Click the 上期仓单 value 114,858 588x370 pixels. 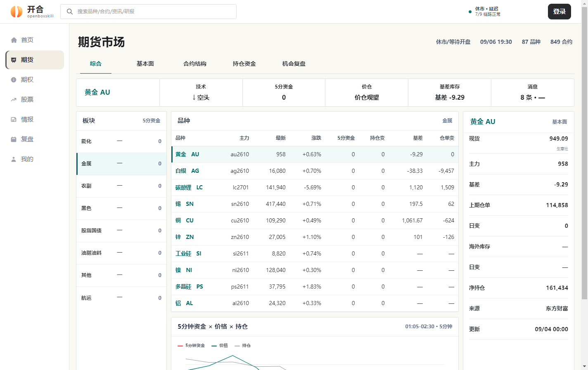[557, 205]
